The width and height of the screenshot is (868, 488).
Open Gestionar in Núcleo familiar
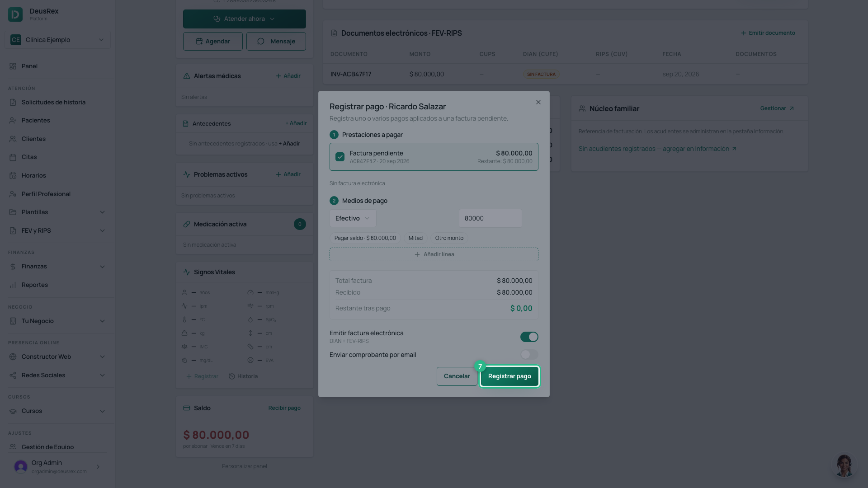[777, 108]
